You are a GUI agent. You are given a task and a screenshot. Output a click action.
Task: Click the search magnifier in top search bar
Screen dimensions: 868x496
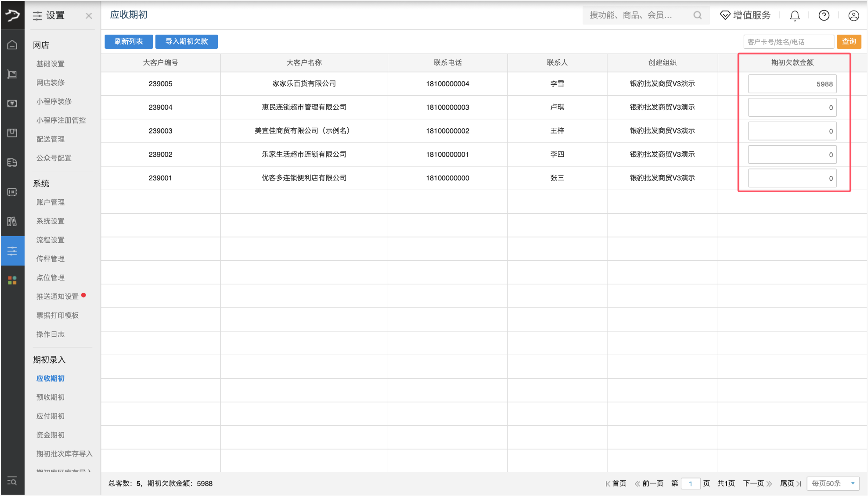(x=697, y=15)
